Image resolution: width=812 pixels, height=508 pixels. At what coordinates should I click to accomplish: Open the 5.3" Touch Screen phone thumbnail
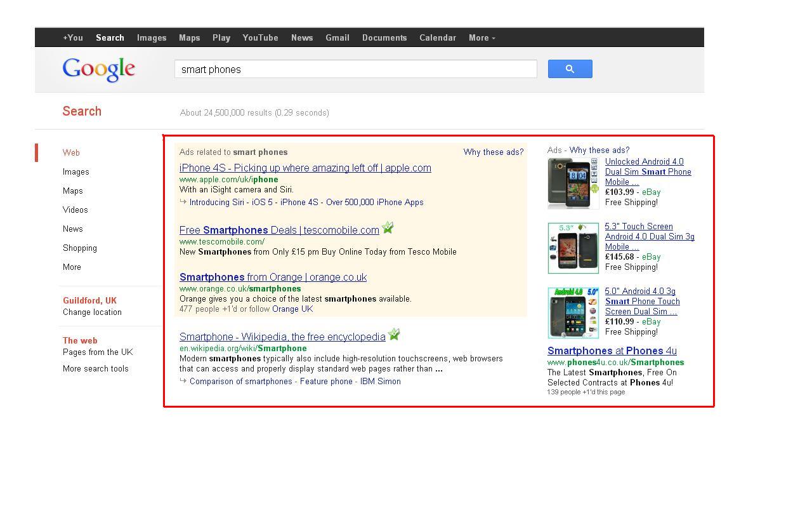coord(573,248)
